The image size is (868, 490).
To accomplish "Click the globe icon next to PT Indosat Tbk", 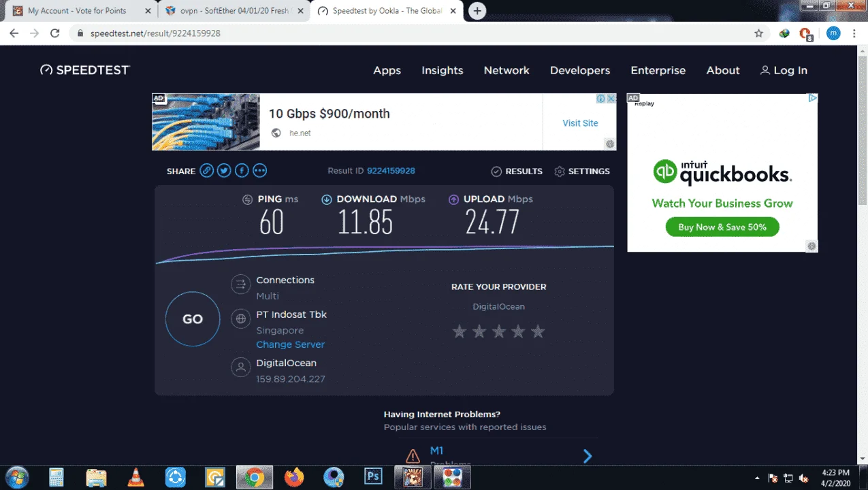I will 240,318.
